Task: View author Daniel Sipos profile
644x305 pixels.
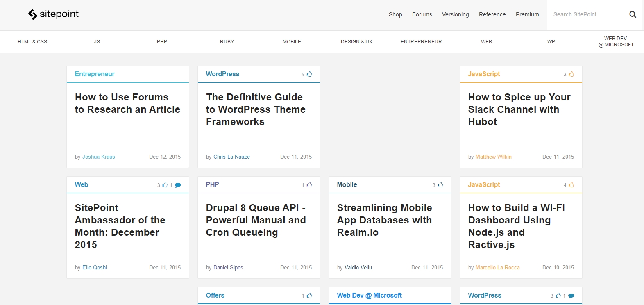Action: 228,268
